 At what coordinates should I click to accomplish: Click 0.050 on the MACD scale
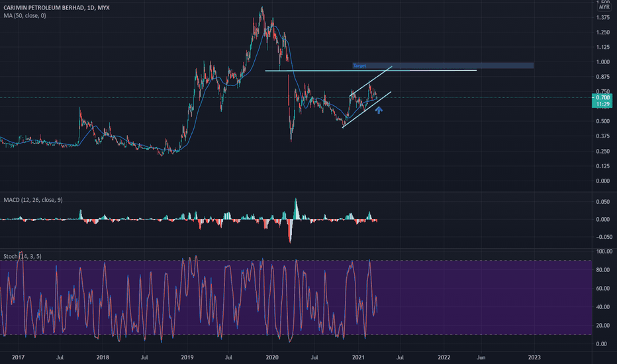pyautogui.click(x=603, y=202)
